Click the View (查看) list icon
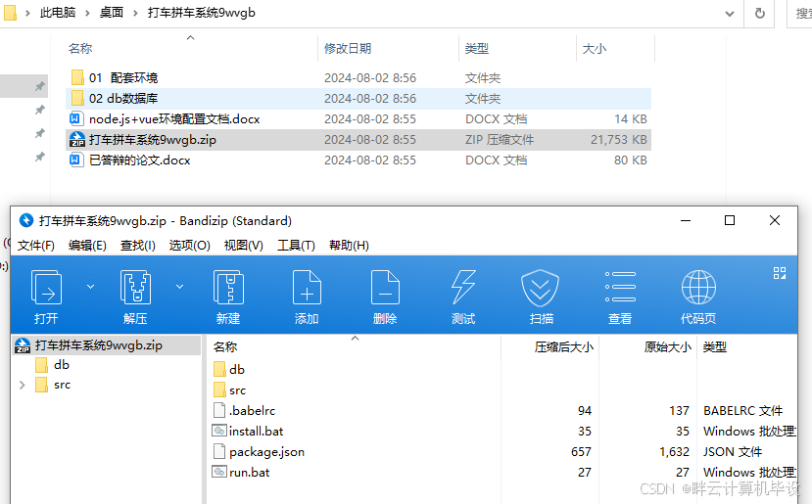812x504 pixels. (620, 287)
